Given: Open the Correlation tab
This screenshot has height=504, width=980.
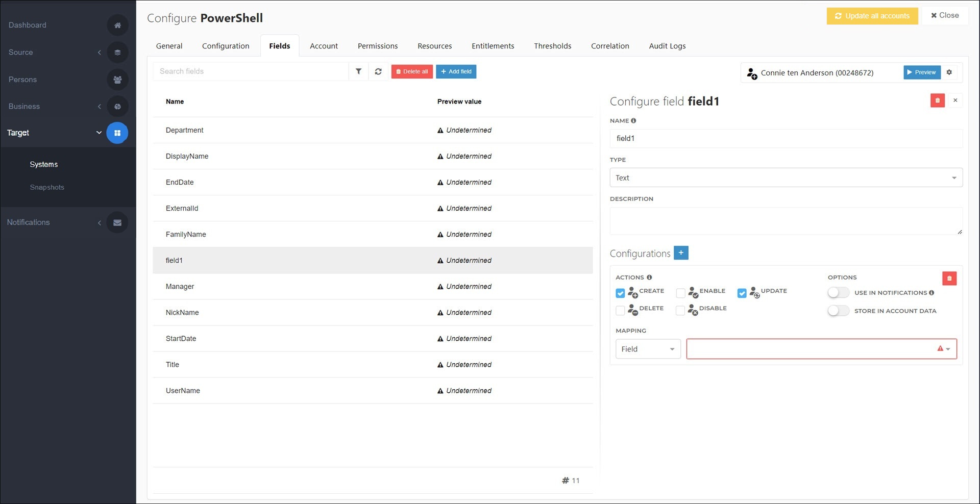Looking at the screenshot, I should [610, 46].
